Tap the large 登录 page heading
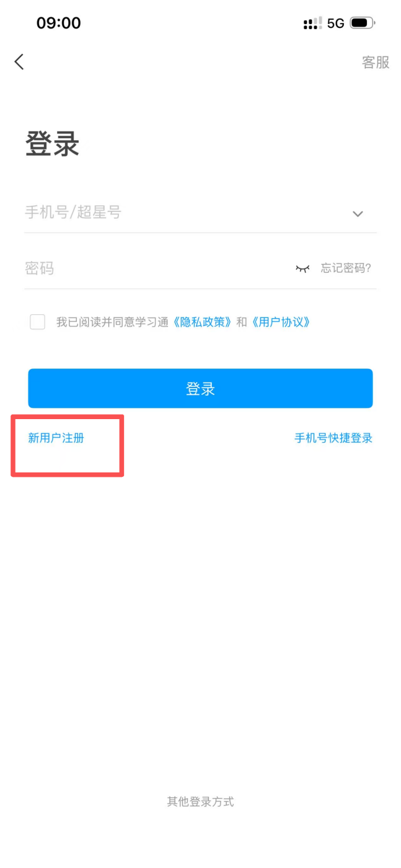Screen dimensions: 401x868 pyautogui.click(x=53, y=144)
